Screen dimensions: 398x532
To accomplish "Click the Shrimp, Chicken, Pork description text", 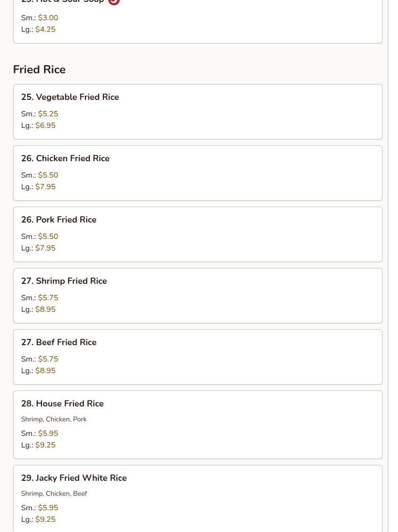I will 54,419.
